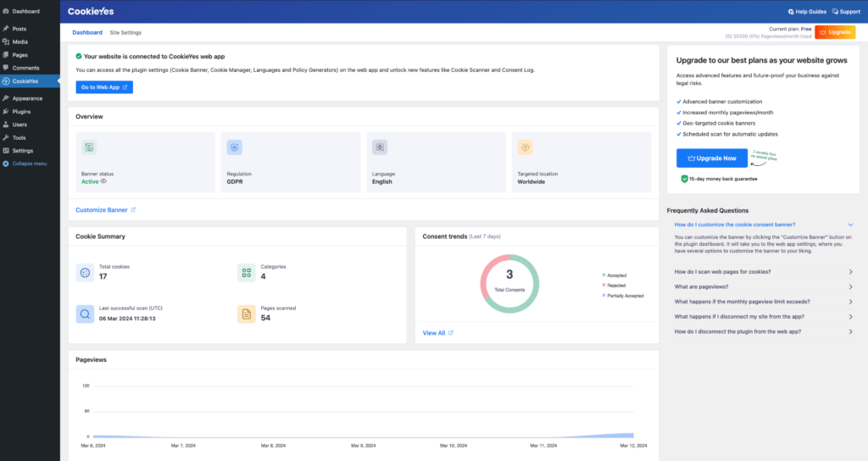The image size is (868, 461).
Task: Toggle the eye icon beside Active status
Action: pos(104,181)
